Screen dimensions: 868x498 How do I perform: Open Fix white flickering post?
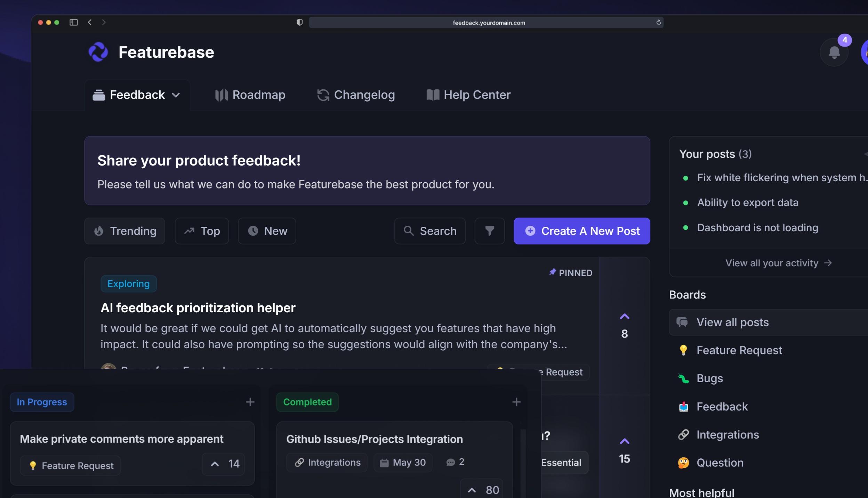[x=782, y=178]
